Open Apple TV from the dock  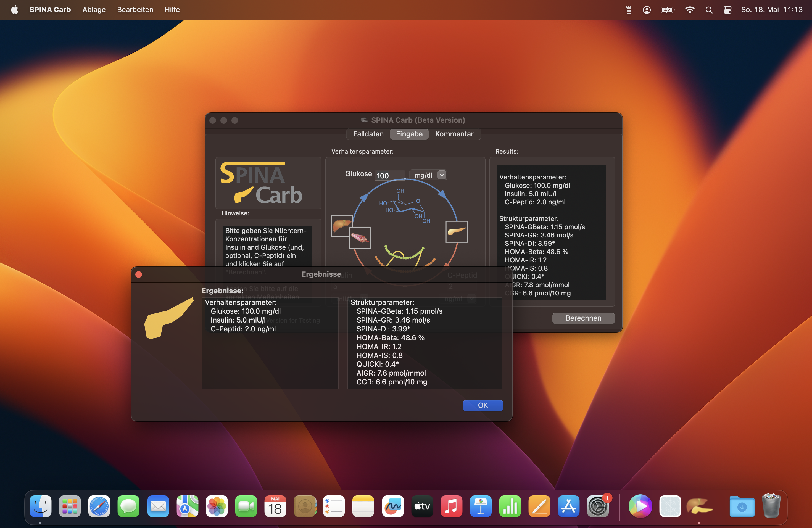pyautogui.click(x=422, y=506)
